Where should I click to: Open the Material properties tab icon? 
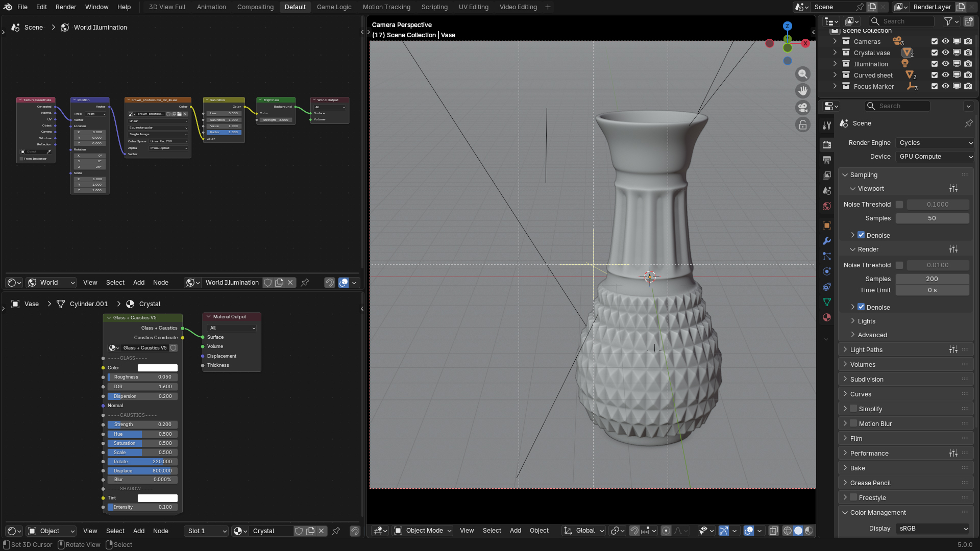827,317
